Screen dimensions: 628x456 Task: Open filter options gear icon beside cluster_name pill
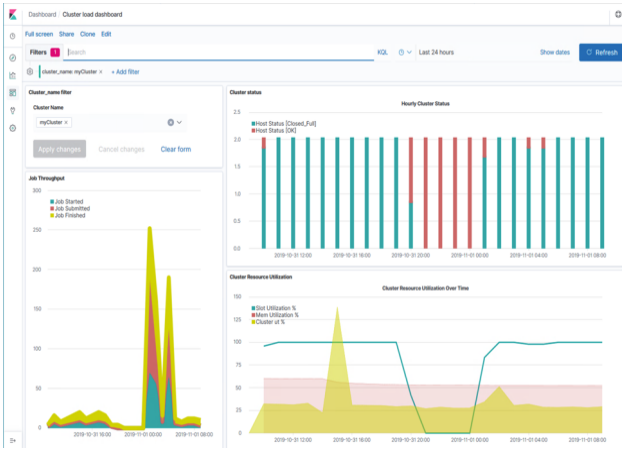pyautogui.click(x=30, y=72)
